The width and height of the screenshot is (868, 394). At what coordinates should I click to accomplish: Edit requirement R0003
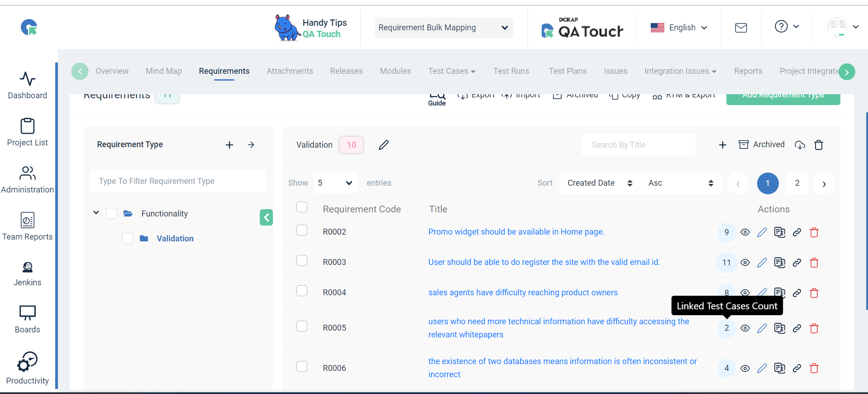point(762,263)
